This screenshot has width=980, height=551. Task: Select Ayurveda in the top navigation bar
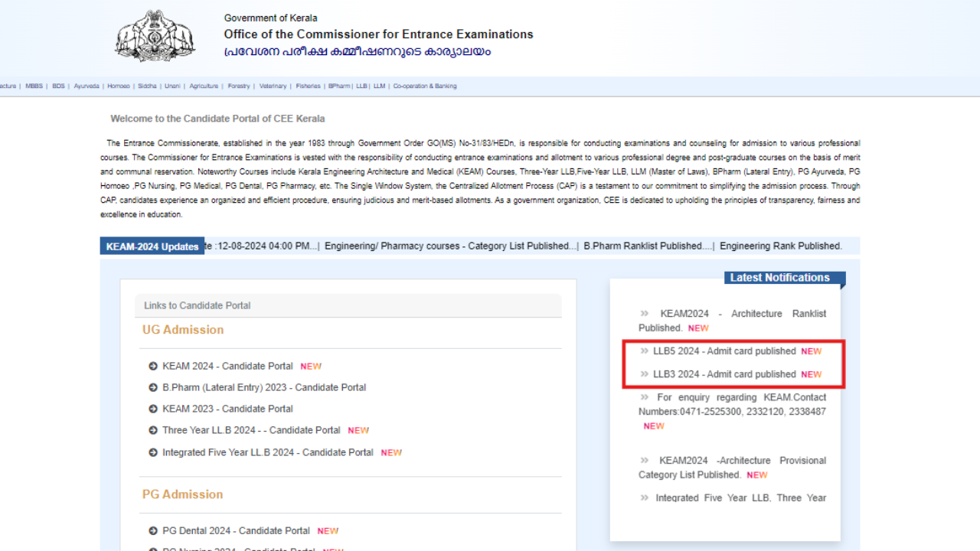pyautogui.click(x=87, y=86)
